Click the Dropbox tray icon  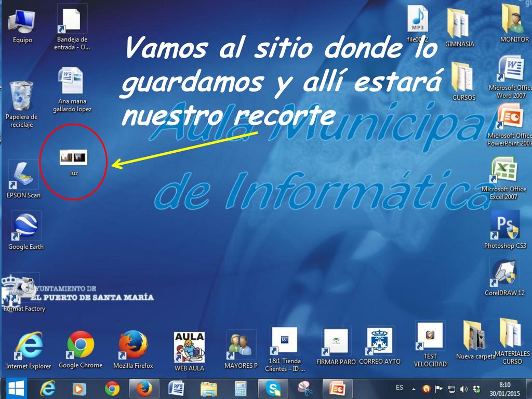click(476, 389)
